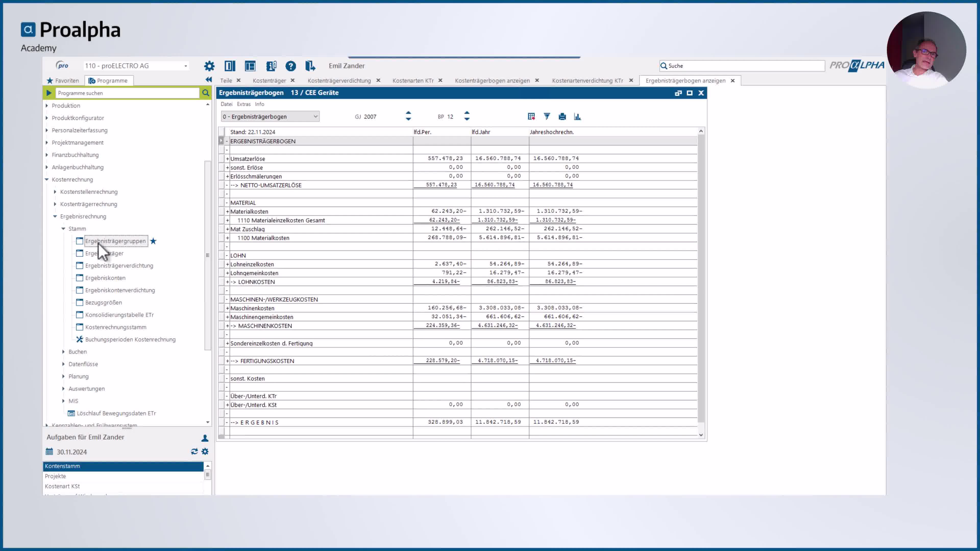Click the report table vertical scrollbar

click(x=701, y=279)
